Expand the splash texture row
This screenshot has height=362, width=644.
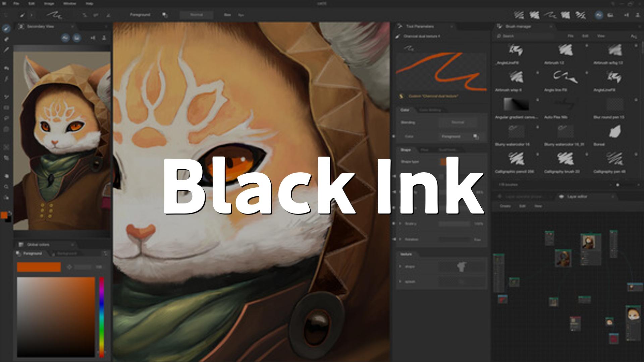tap(400, 282)
